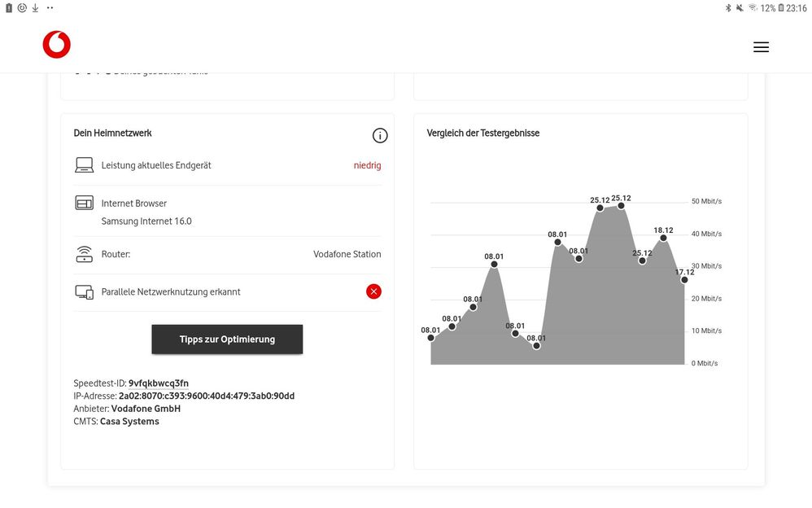Viewport: 812px width, 508px height.
Task: Click the niedrig performance label
Action: 367,165
